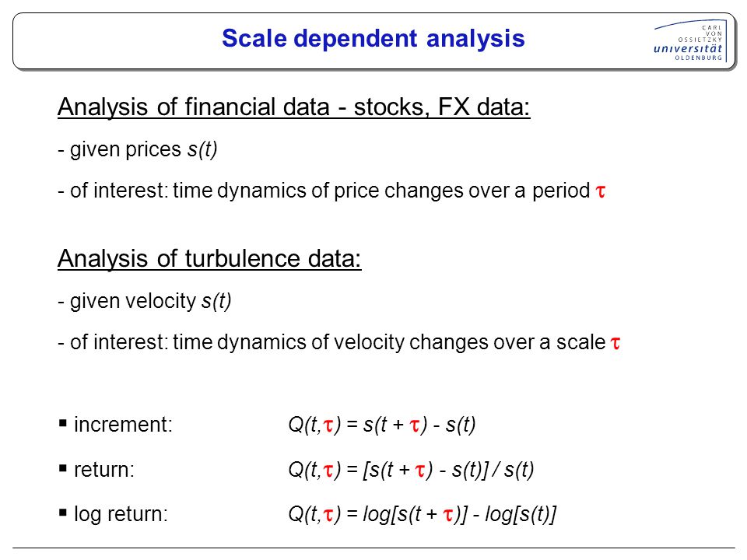Click the red tau after 'period'

click(600, 191)
